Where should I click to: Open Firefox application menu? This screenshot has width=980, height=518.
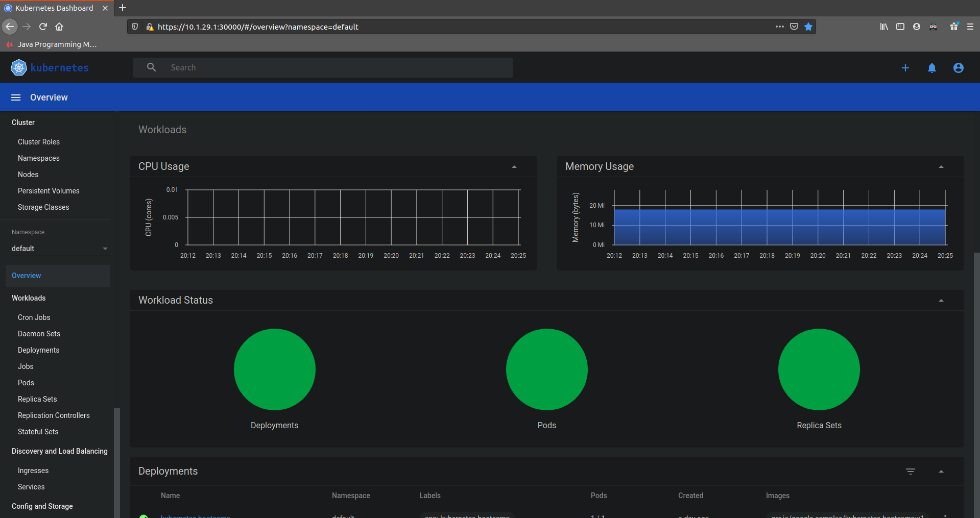(970, 27)
